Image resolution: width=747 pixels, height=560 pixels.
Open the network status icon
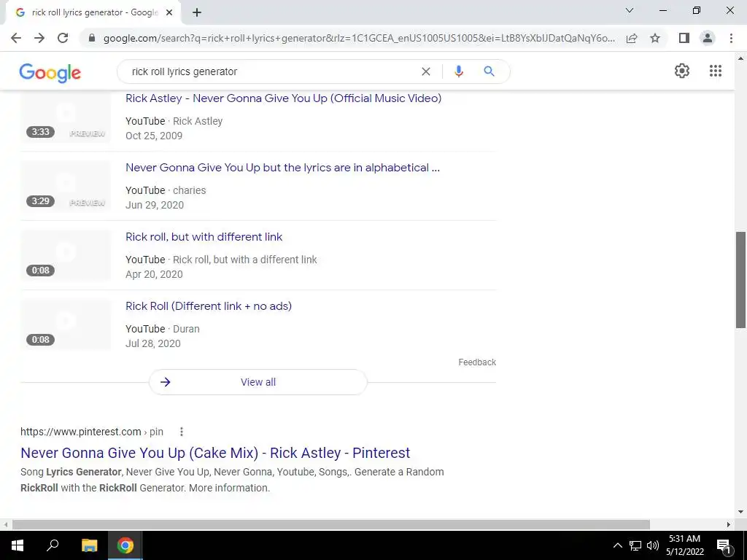pyautogui.click(x=635, y=545)
